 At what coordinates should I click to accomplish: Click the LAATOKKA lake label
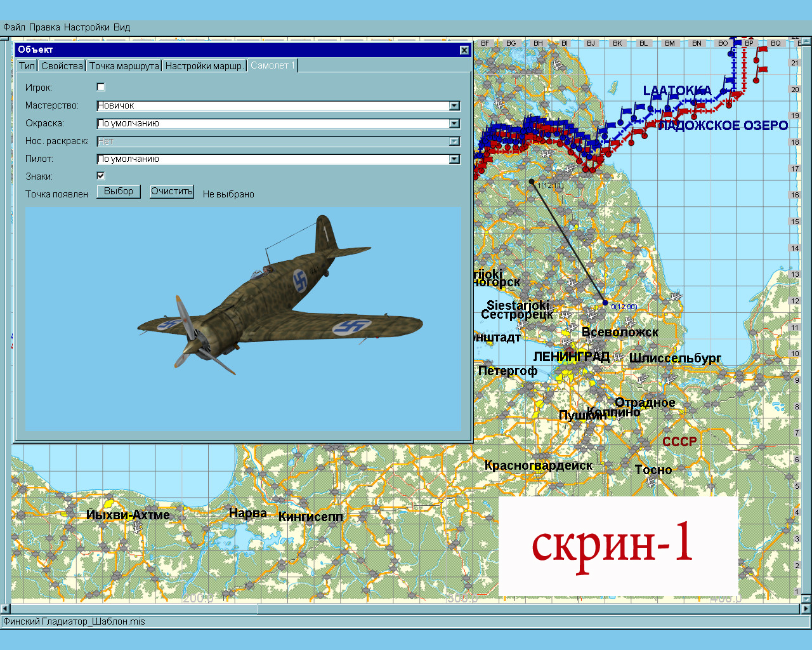tap(678, 91)
